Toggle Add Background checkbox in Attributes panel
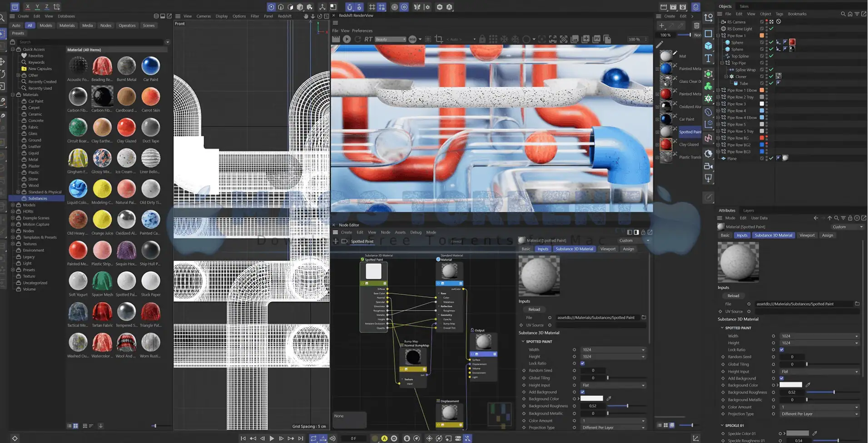The height and width of the screenshot is (443, 868). (x=782, y=378)
